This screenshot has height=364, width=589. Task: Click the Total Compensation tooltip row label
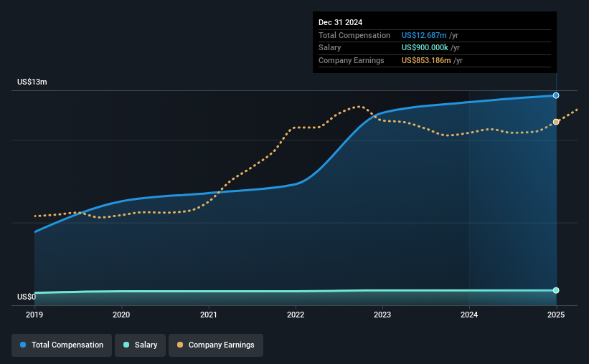pos(354,35)
